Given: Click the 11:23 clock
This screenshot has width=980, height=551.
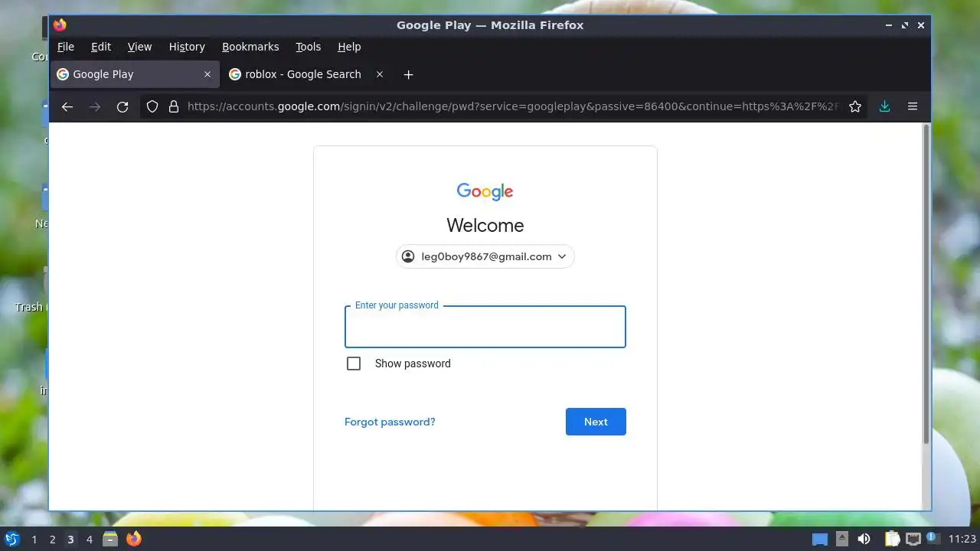Looking at the screenshot, I should coord(962,540).
